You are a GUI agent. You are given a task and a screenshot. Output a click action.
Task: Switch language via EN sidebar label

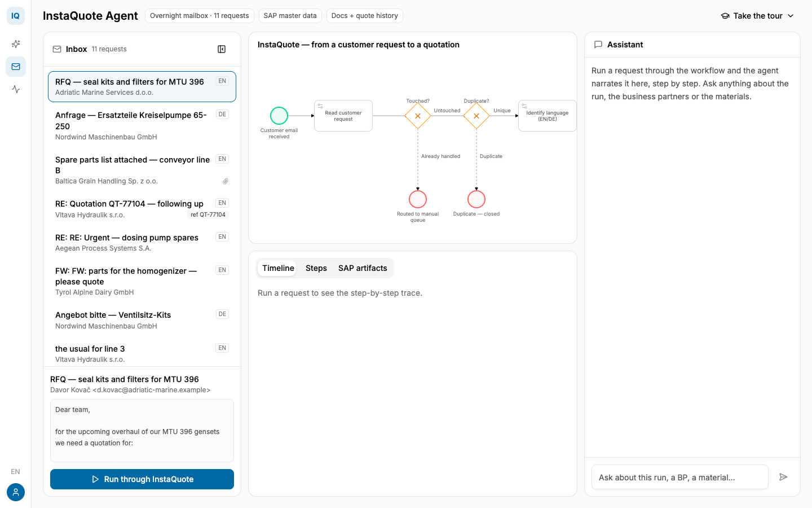pos(15,472)
